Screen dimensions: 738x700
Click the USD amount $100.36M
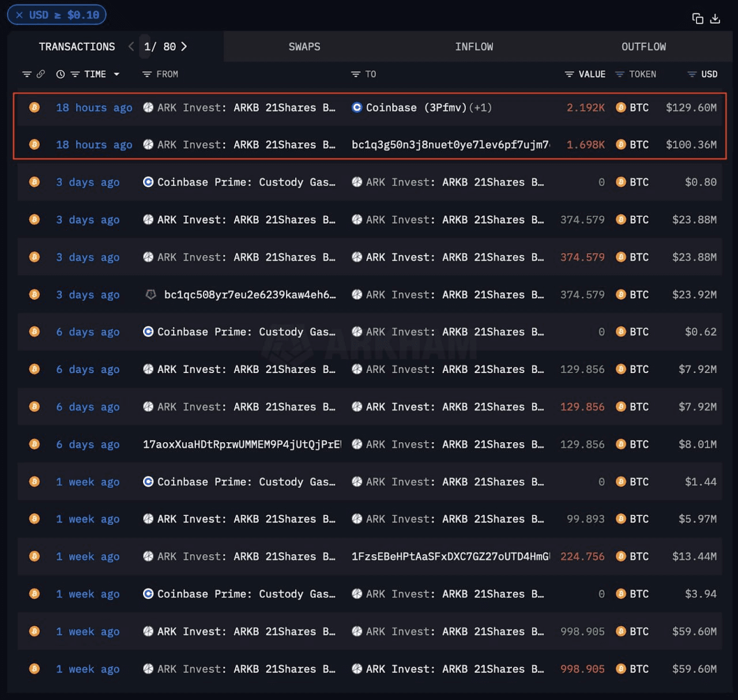click(691, 145)
